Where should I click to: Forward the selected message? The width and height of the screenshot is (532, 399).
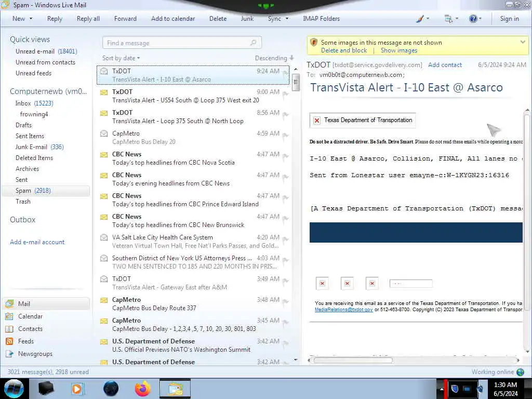click(125, 19)
